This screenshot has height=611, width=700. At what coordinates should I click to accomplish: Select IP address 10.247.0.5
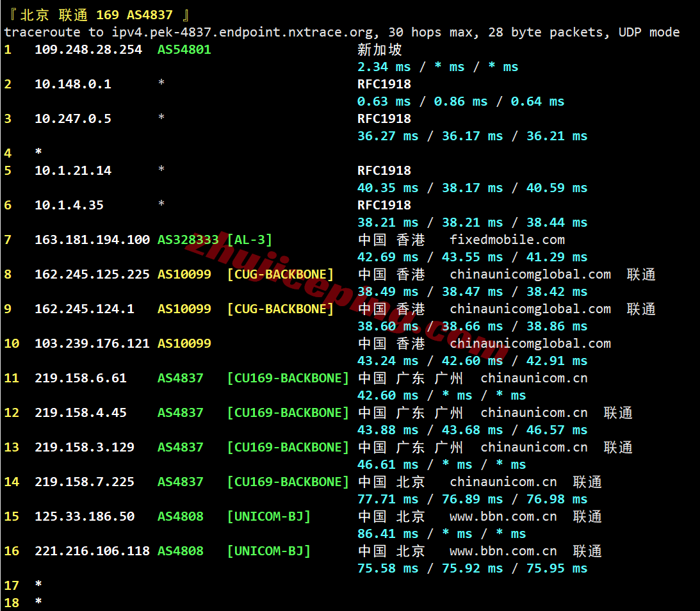(x=73, y=118)
